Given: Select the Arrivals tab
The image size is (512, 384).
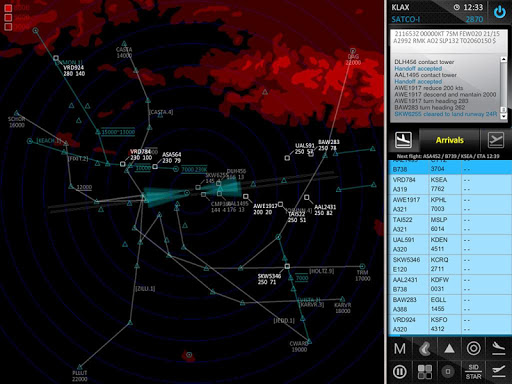Looking at the screenshot, I should (449, 140).
